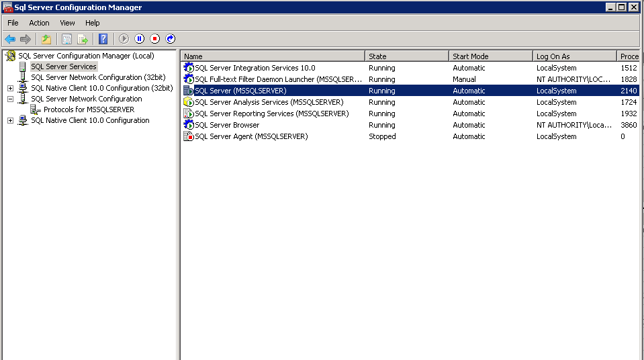Open Help via the question mark icon

[x=103, y=39]
